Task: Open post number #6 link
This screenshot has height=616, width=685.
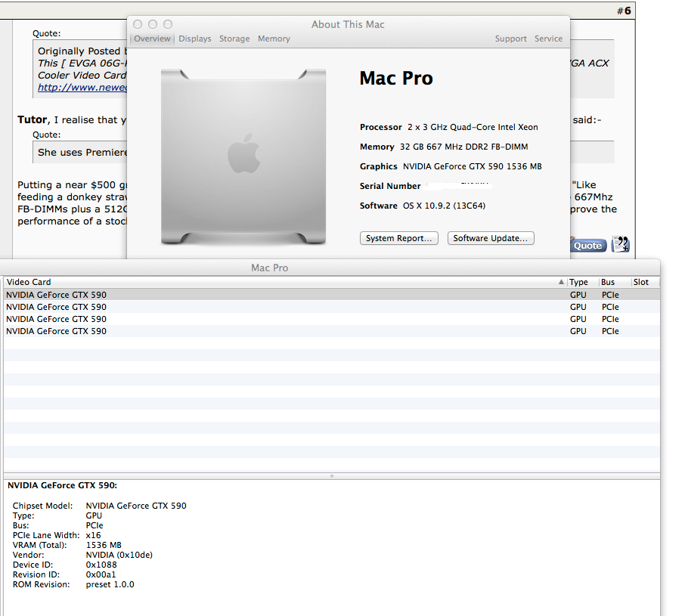Action: click(x=624, y=11)
